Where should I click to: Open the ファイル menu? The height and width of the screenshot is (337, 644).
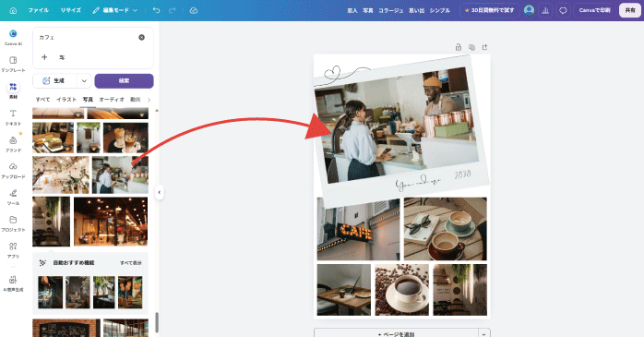coord(39,10)
